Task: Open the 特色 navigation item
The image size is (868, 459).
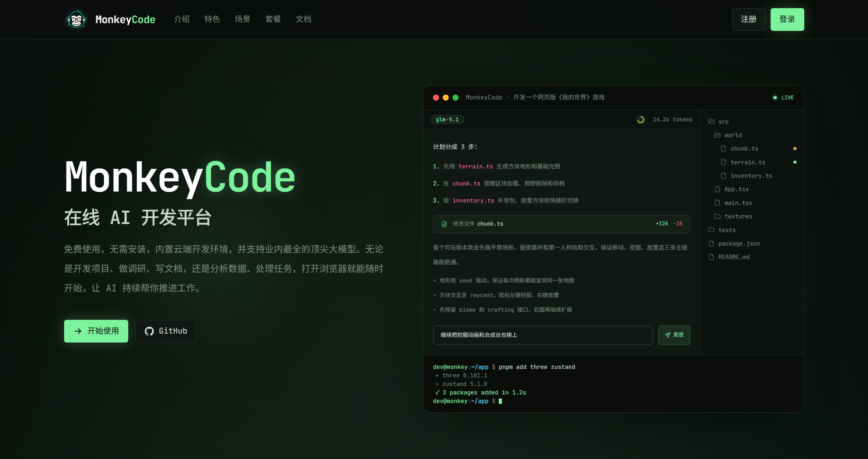Action: (212, 19)
